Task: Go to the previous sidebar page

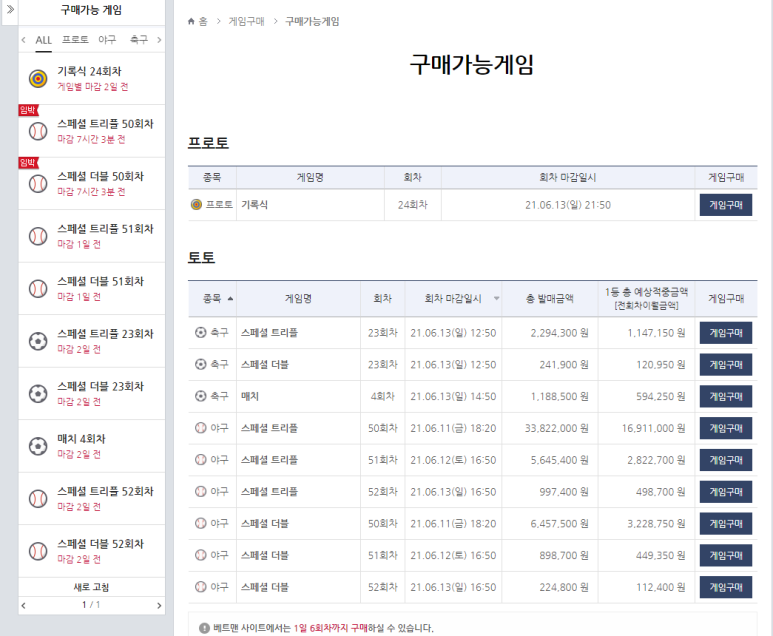Action: coord(24,605)
